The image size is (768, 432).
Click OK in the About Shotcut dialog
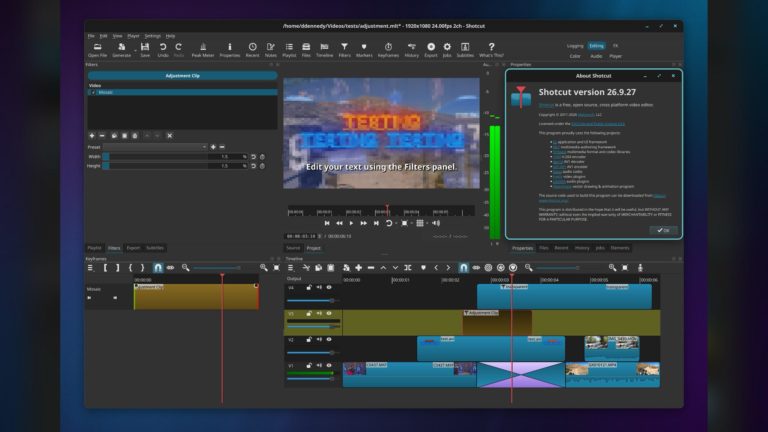pyautogui.click(x=664, y=230)
